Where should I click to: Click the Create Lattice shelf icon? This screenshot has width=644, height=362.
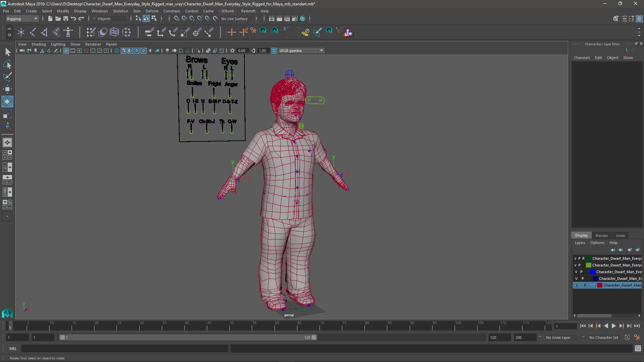[x=114, y=32]
